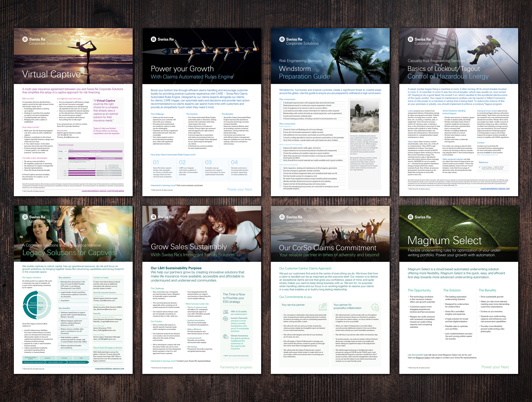Viewport: 532px width, 402px height.
Task: Tick 'Test fuel transfer pumps' checkbox
Action: [x=280, y=176]
